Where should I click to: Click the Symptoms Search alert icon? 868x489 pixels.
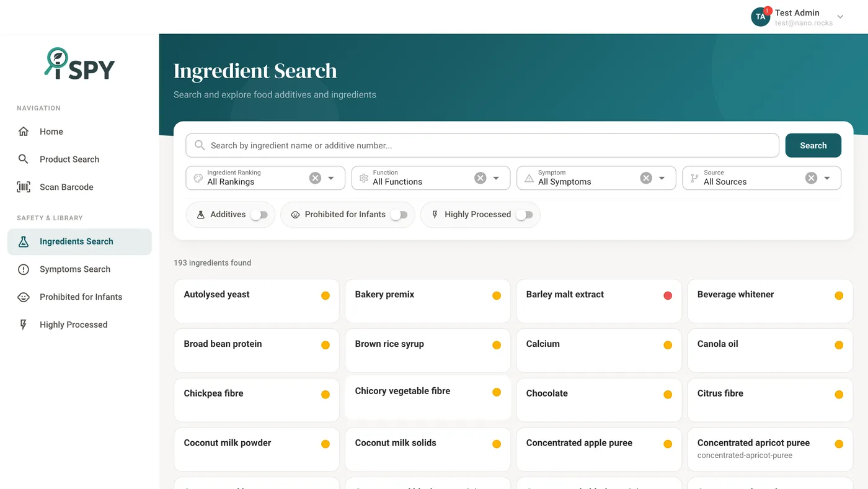(24, 269)
